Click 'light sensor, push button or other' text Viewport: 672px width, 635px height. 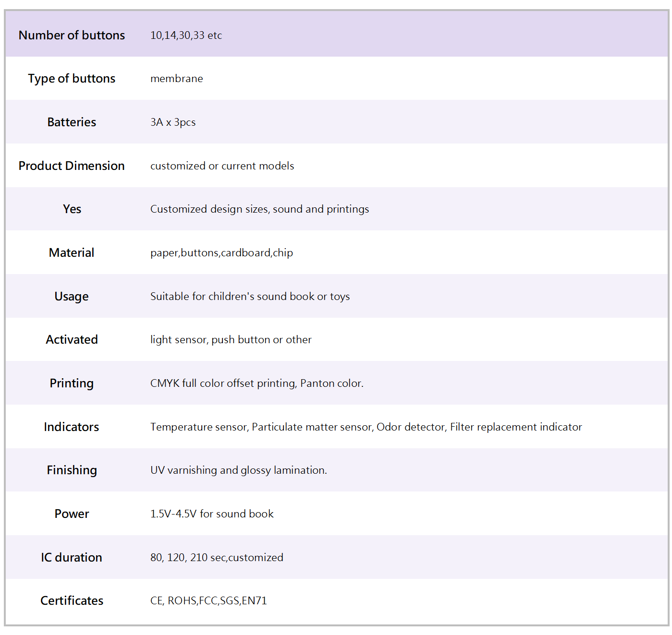pos(231,339)
